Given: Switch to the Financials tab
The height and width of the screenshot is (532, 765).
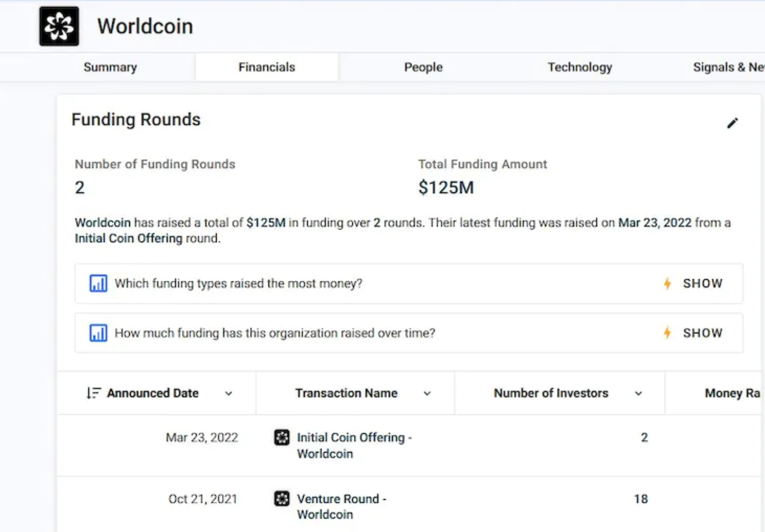Looking at the screenshot, I should 267,67.
